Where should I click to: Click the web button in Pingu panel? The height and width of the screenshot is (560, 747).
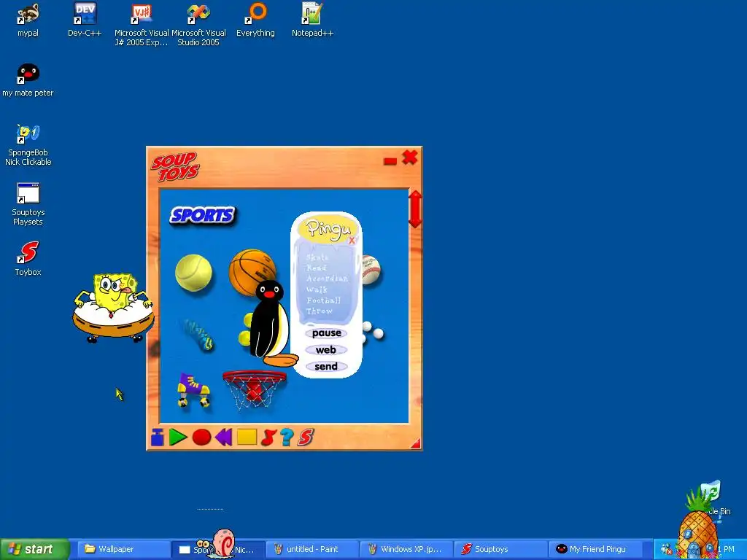326,350
